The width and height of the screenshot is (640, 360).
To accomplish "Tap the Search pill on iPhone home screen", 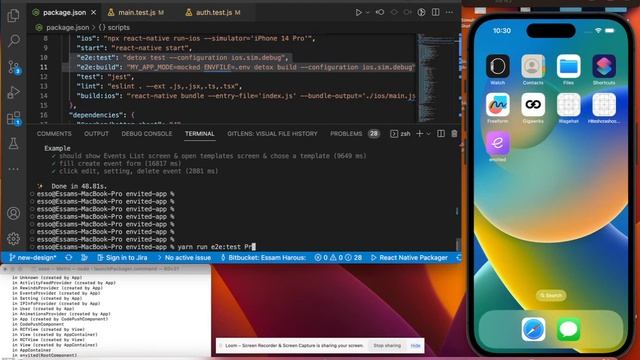I will (x=551, y=295).
